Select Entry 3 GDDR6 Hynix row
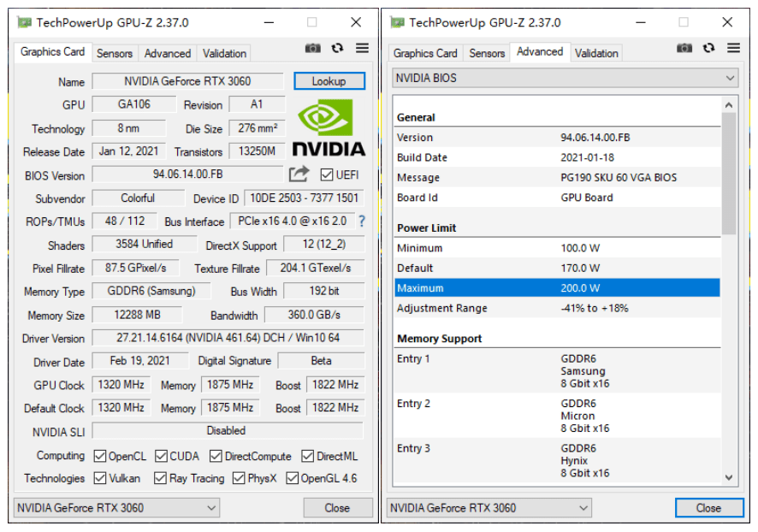Screen dimensions: 758x532 tap(558, 460)
